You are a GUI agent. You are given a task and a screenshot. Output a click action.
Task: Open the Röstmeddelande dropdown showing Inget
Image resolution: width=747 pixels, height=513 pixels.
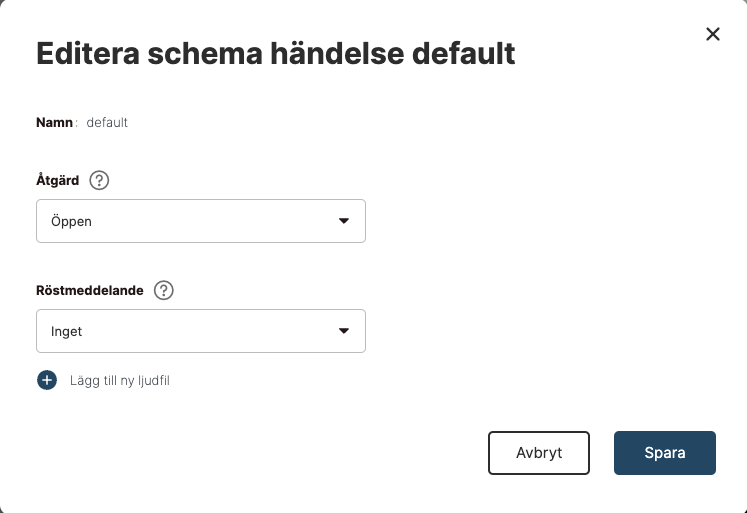click(201, 331)
